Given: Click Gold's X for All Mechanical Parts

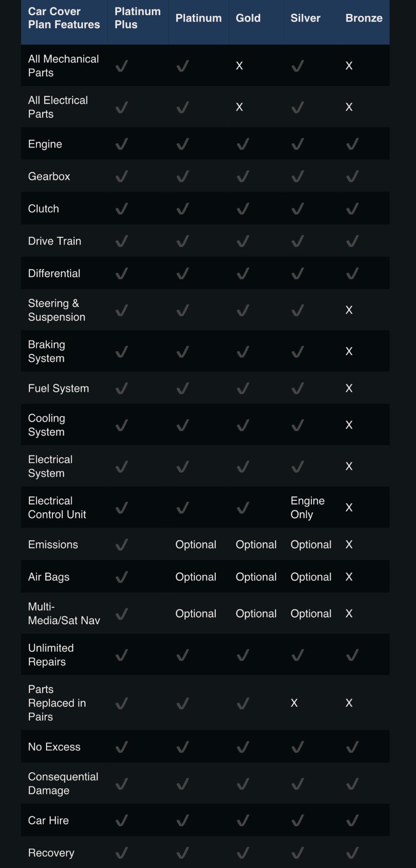Looking at the screenshot, I should 239,66.
